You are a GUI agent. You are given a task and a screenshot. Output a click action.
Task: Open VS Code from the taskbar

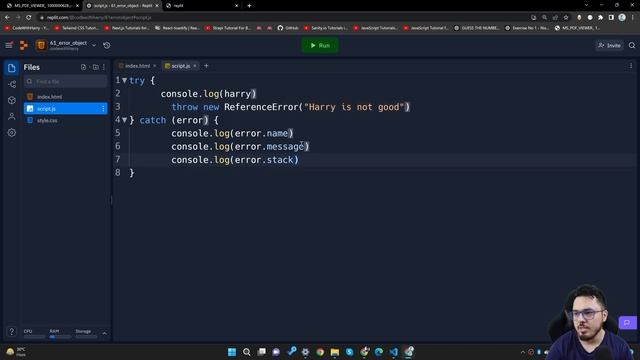pos(393,352)
